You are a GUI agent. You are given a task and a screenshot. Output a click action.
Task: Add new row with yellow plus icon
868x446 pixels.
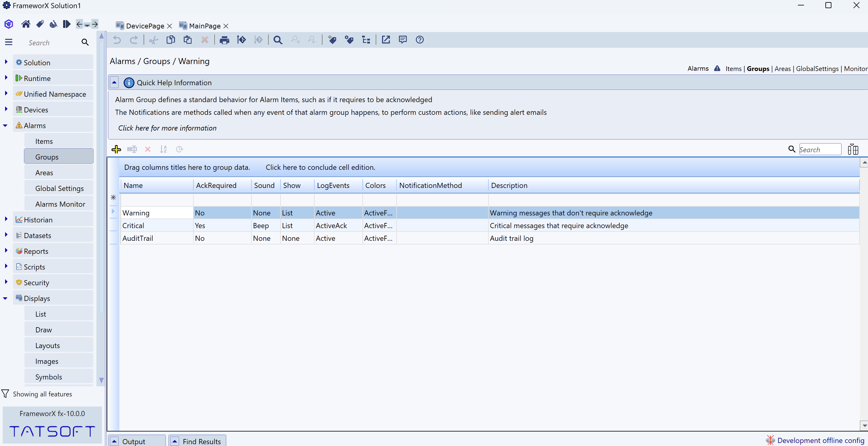click(116, 149)
